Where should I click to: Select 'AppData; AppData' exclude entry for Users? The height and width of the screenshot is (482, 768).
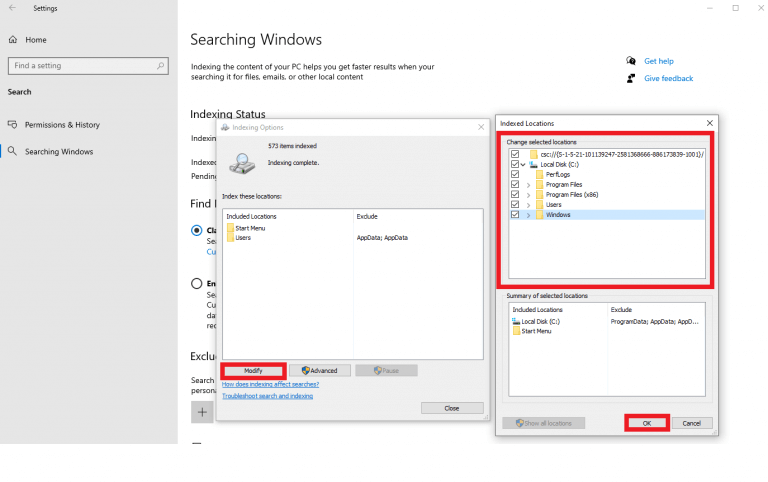(382, 238)
